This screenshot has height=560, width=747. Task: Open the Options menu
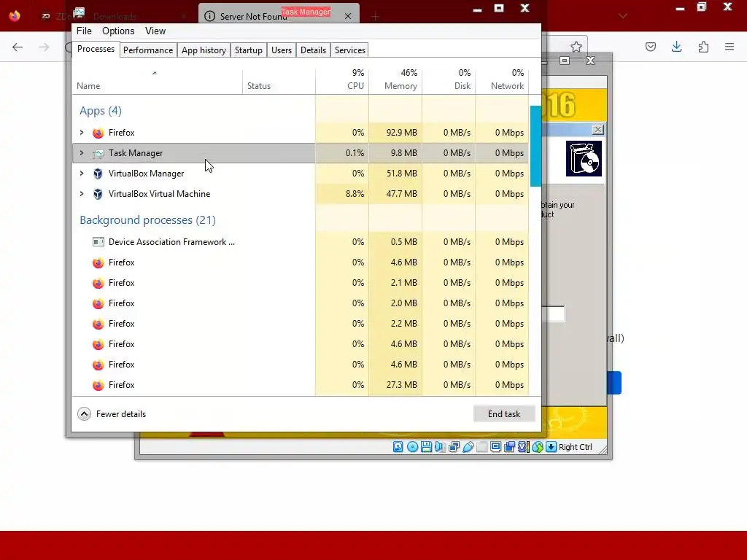click(118, 31)
